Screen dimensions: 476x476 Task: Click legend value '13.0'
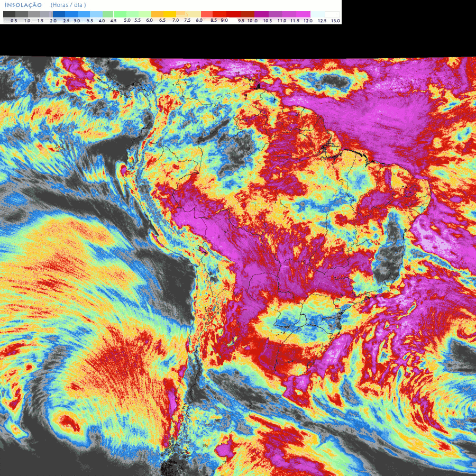pyautogui.click(x=335, y=21)
